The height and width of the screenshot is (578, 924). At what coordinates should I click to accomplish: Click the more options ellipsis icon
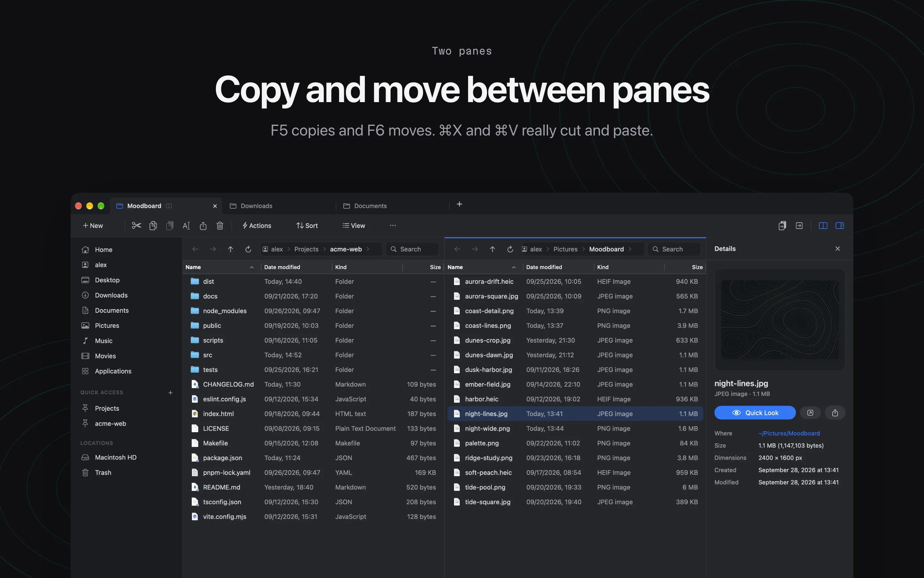(393, 225)
